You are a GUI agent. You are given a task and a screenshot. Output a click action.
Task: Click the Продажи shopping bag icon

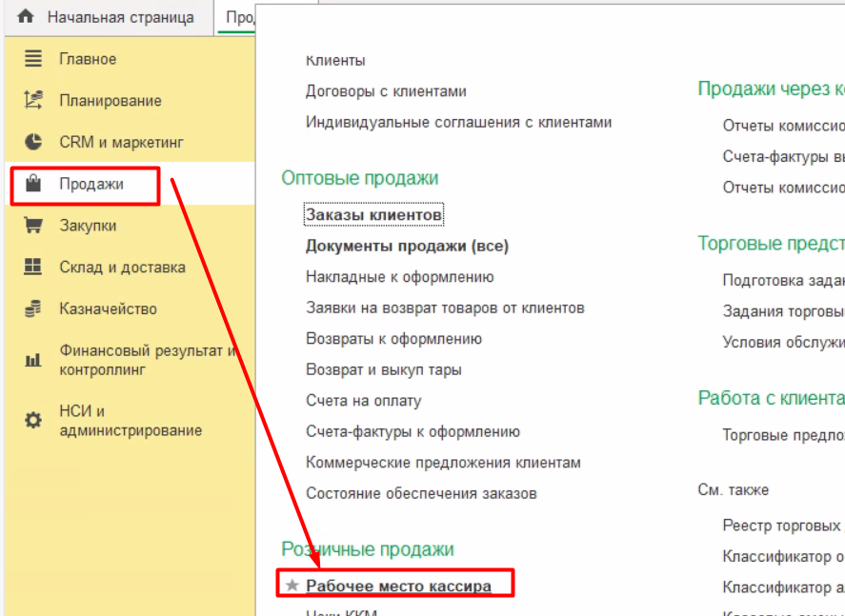point(33,184)
